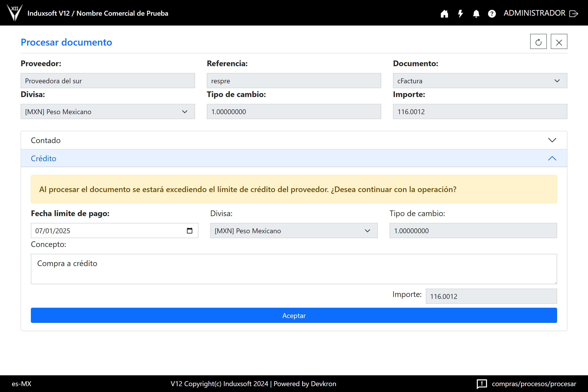Click the Fecha limite de pago field
Screen dimensions: 588x392
108,231
